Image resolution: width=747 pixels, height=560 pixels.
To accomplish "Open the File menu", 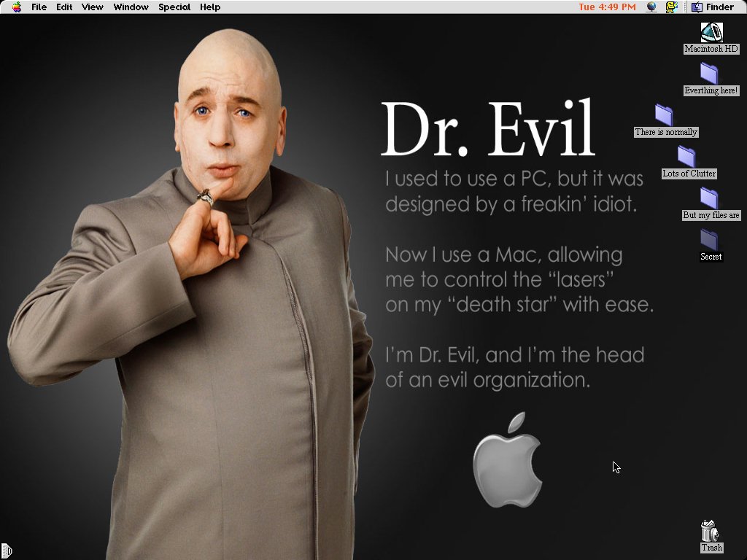I will pyautogui.click(x=39, y=7).
